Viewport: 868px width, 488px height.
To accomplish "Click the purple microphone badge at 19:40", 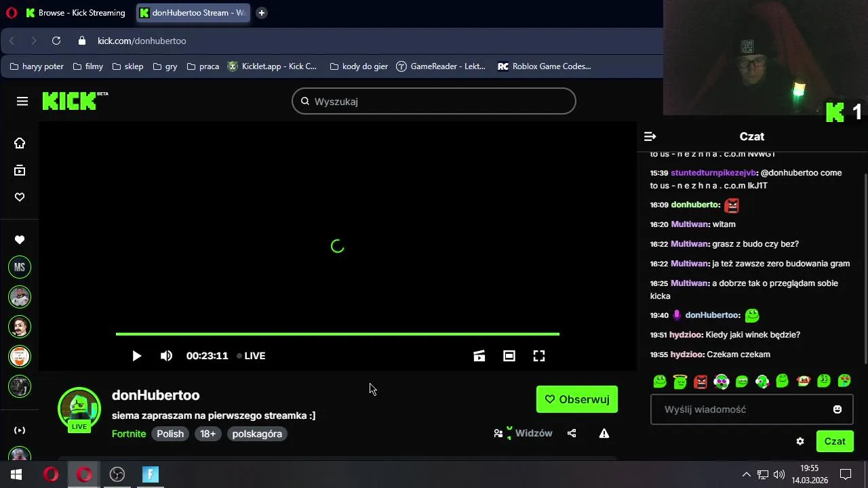I will pyautogui.click(x=677, y=315).
